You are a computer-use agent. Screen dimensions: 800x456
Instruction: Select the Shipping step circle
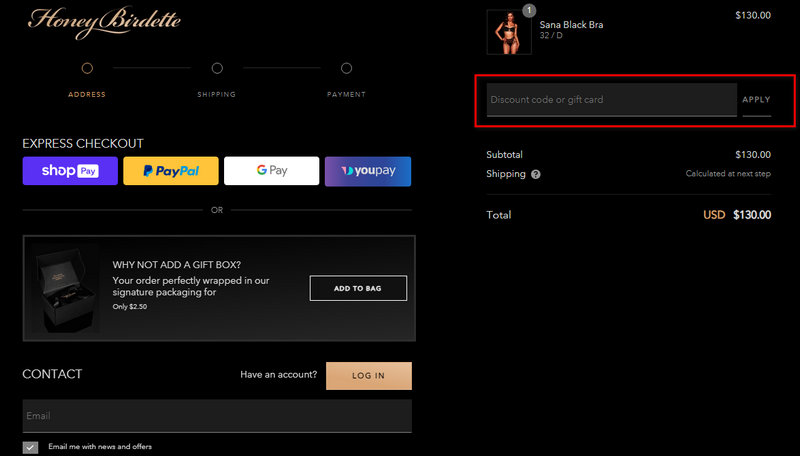click(x=217, y=68)
